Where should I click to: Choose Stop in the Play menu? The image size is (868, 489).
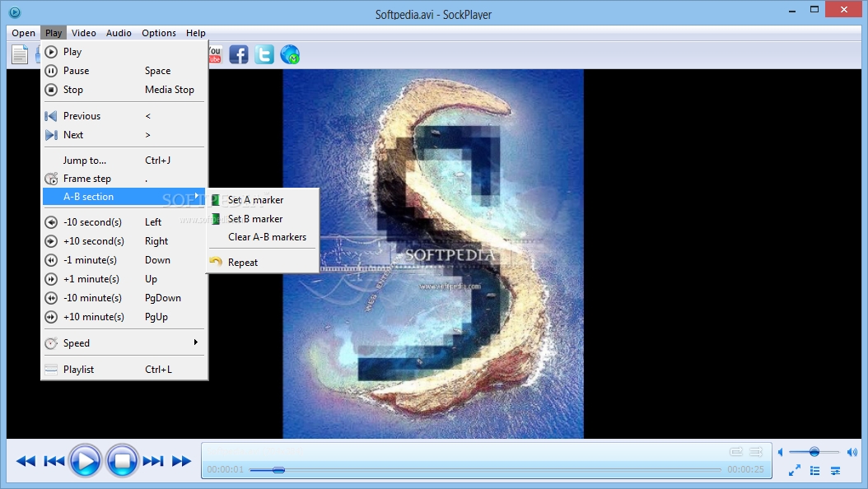(124, 90)
